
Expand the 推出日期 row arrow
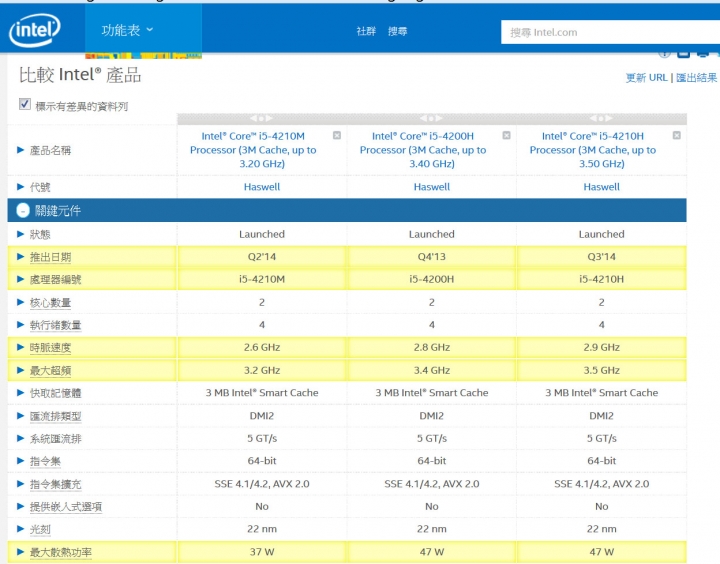click(x=20, y=256)
